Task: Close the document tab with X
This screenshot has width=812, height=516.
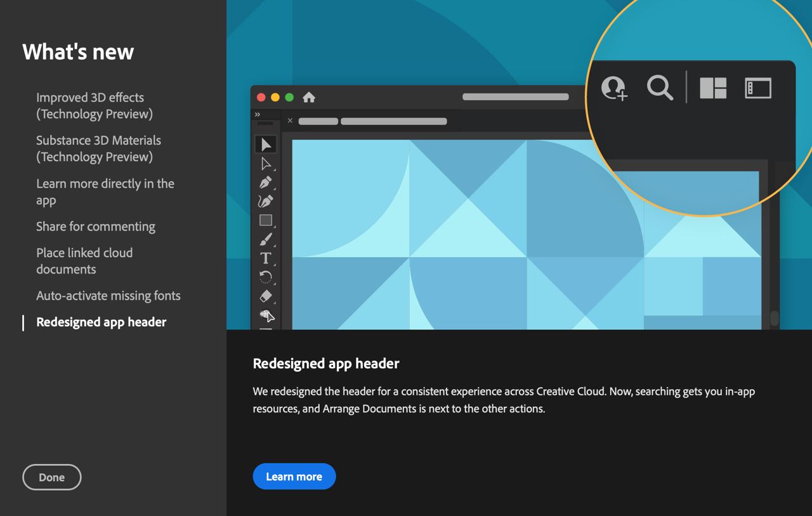Action: coord(290,121)
